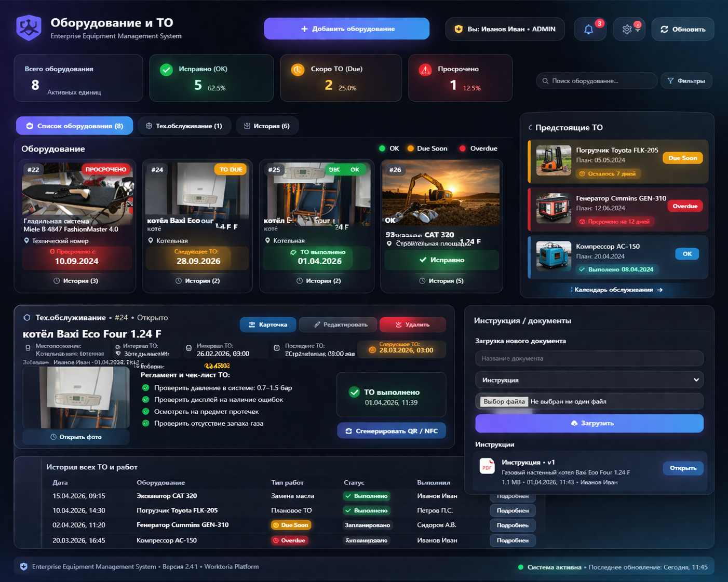Click the Редактировать button
This screenshot has height=582, width=728.
338,324
